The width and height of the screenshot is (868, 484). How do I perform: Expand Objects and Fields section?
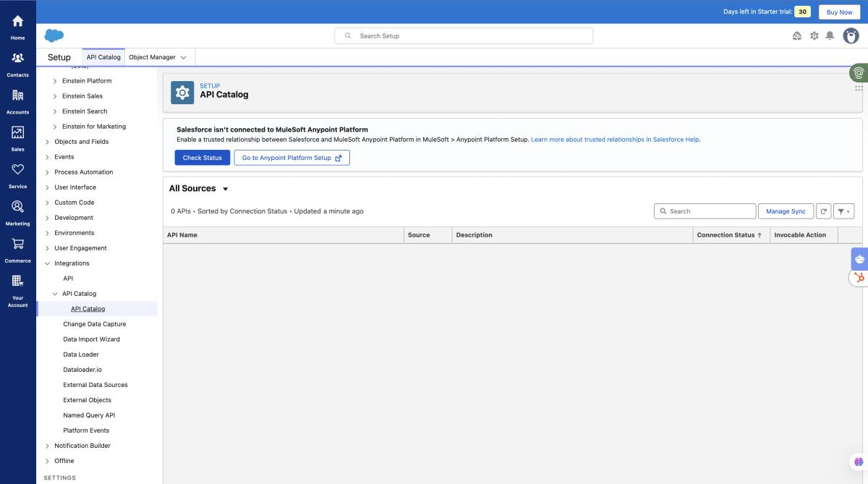pyautogui.click(x=48, y=142)
